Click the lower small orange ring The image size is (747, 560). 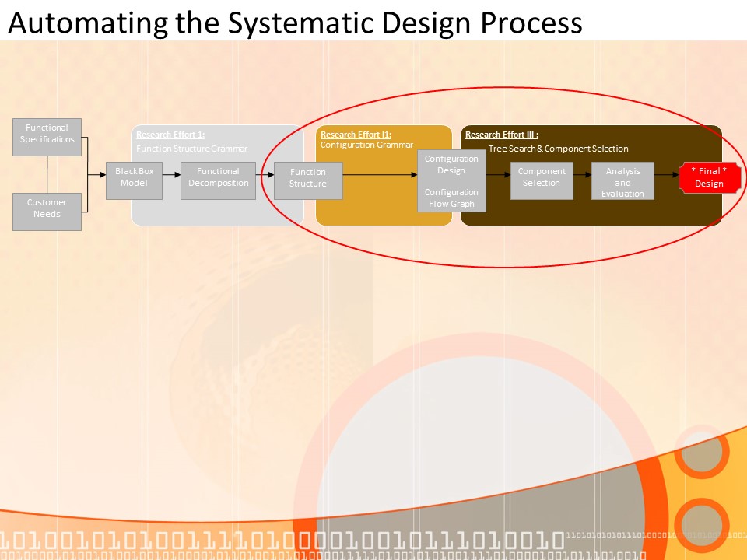tap(701, 525)
